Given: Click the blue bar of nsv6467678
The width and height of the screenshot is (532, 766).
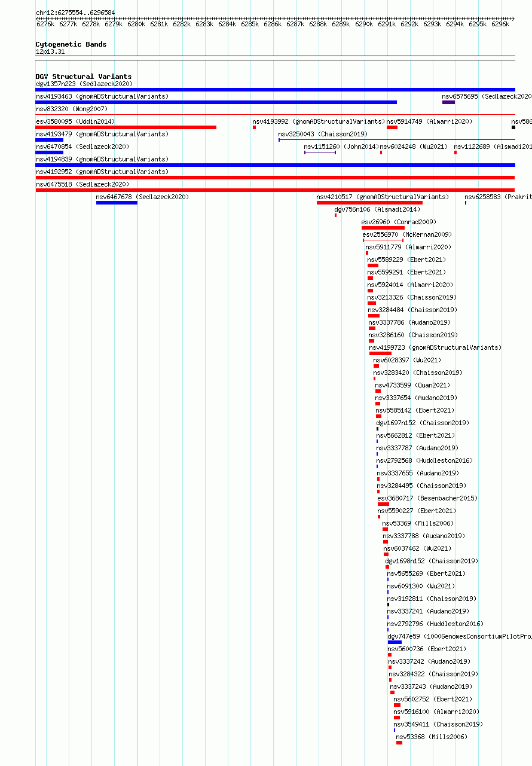Looking at the screenshot, I should click(x=117, y=203).
